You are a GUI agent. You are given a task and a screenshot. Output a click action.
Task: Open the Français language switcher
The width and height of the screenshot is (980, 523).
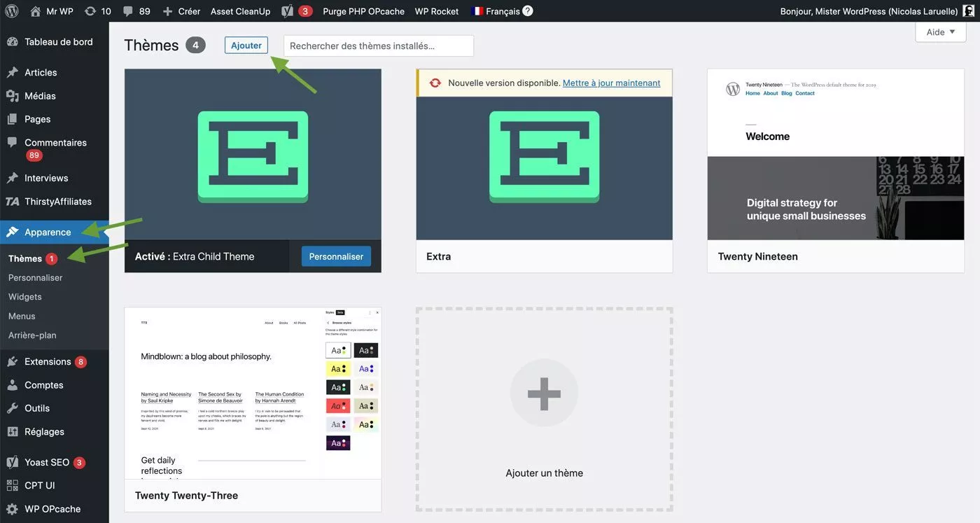(x=496, y=11)
